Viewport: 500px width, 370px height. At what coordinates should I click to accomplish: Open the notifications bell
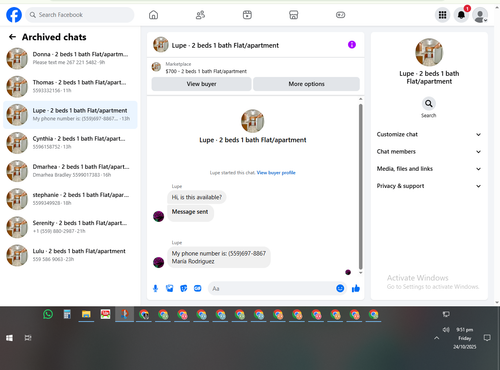[x=461, y=15]
